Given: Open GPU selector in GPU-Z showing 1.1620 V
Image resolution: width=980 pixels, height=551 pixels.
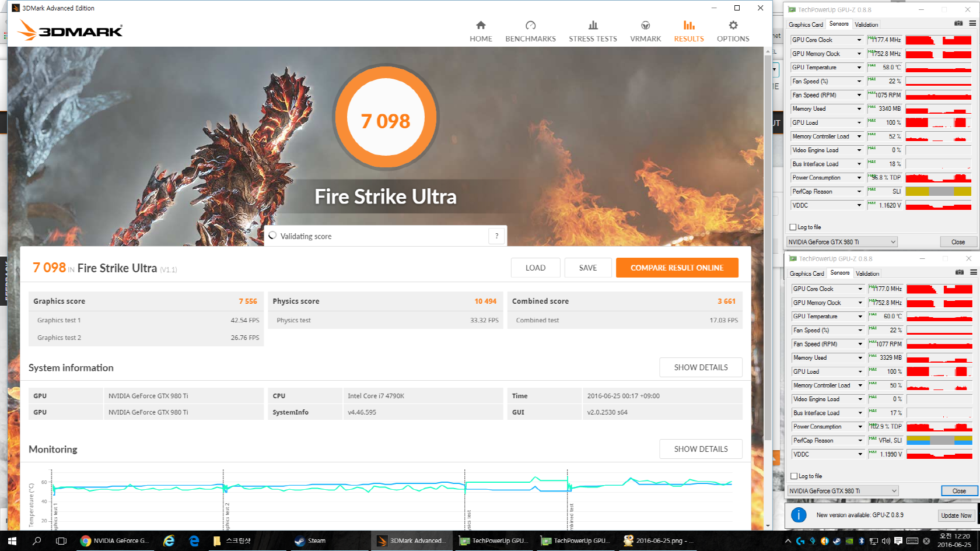Looking at the screenshot, I should [842, 242].
